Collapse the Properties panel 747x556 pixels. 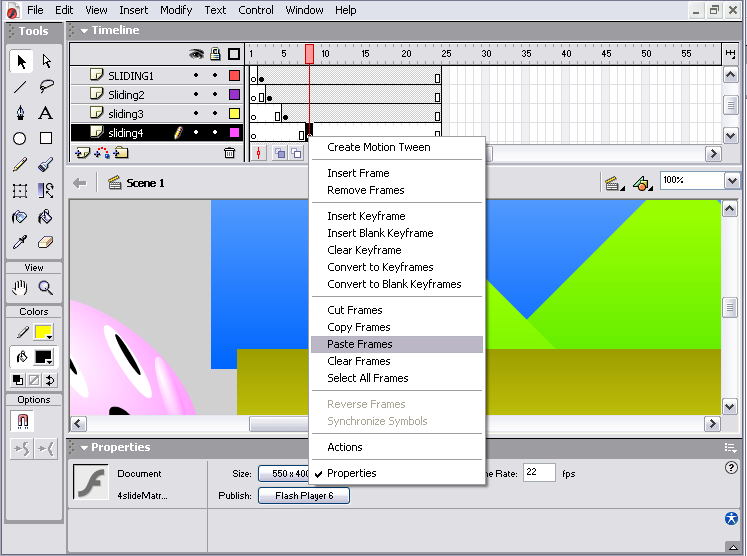[x=84, y=448]
